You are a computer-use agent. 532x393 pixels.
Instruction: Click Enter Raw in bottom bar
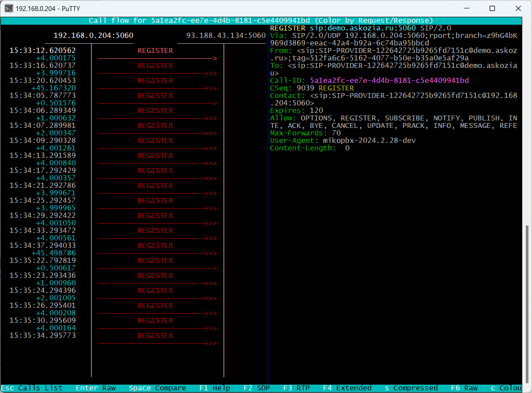(x=95, y=388)
